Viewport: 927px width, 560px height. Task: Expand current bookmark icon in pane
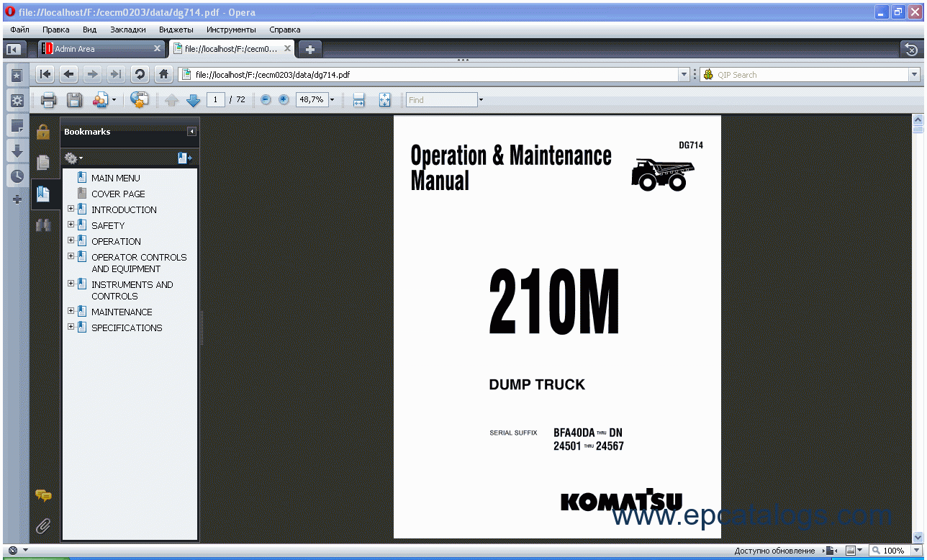184,158
